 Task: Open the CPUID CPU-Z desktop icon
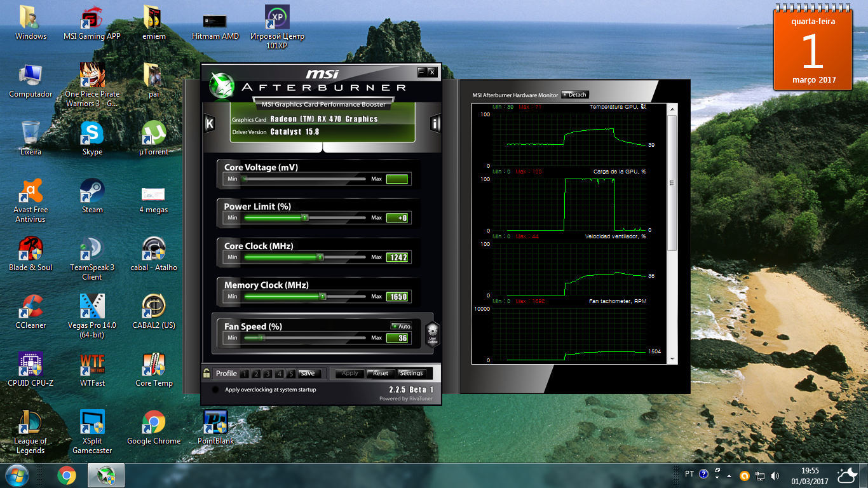(x=31, y=369)
